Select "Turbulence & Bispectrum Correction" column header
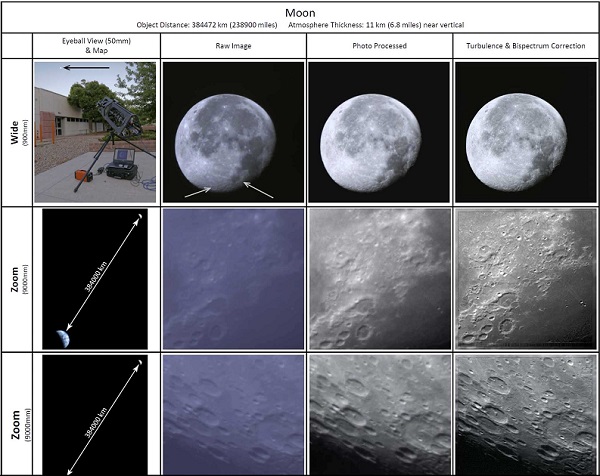 click(525, 46)
